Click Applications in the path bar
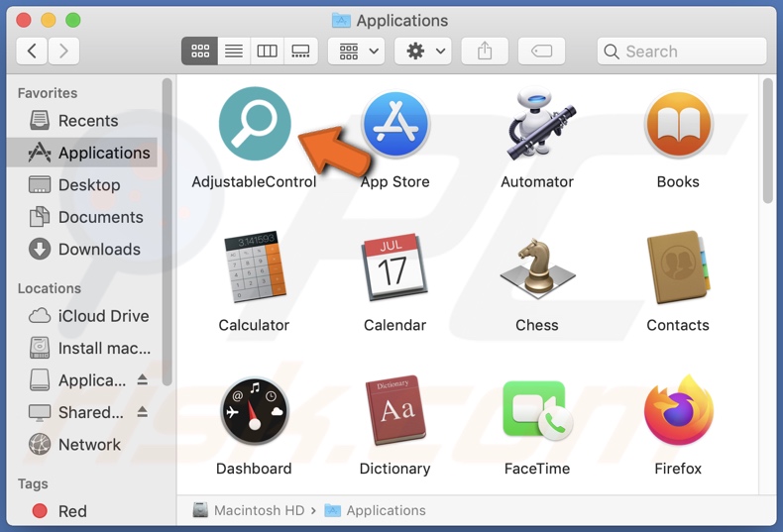 (375, 510)
